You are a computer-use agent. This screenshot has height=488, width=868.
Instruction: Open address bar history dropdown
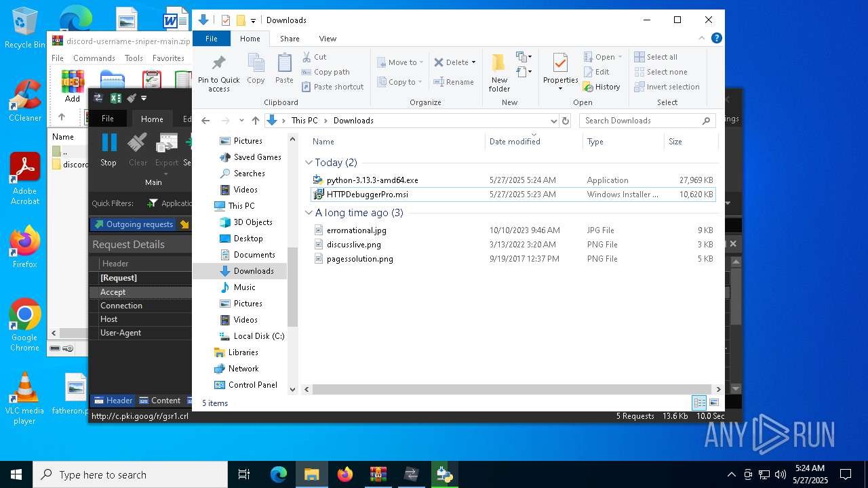click(553, 121)
